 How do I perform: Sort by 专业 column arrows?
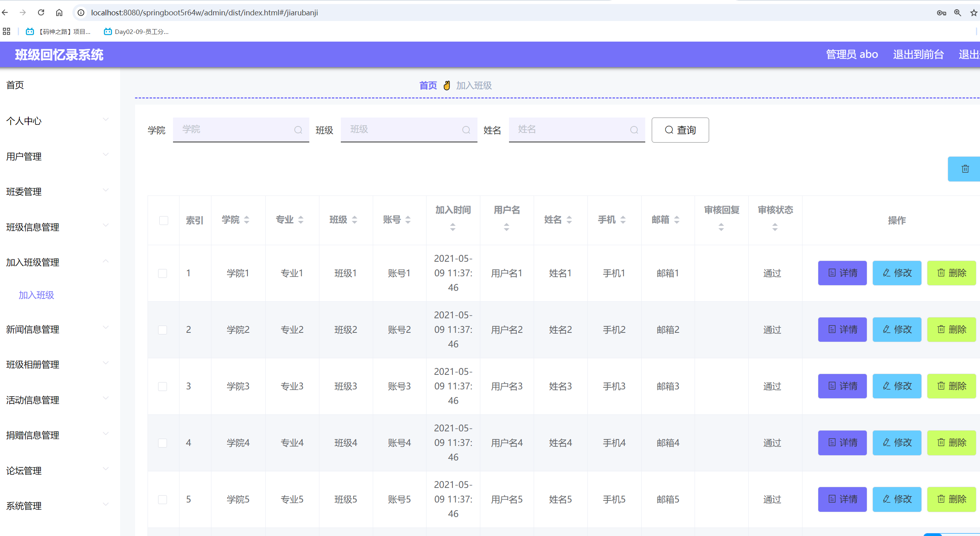pos(301,220)
